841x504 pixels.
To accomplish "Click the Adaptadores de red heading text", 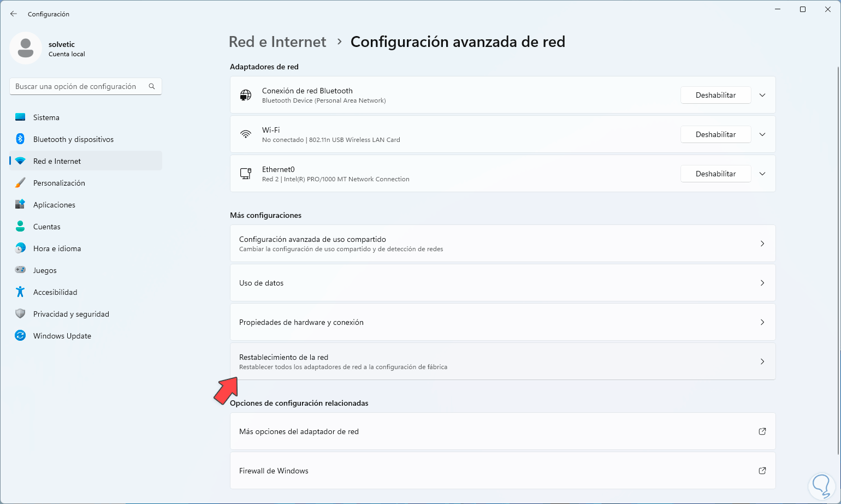I will (264, 67).
